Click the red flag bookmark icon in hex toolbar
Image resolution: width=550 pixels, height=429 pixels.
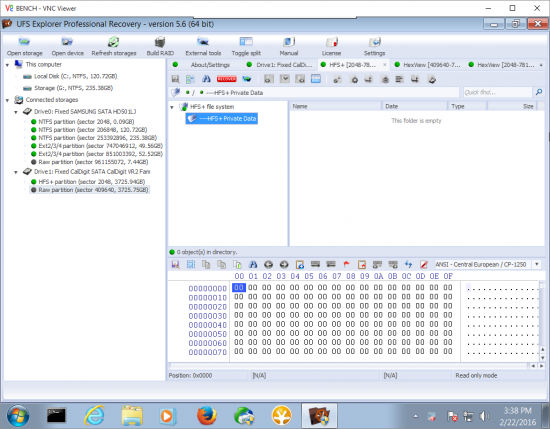[x=346, y=264]
